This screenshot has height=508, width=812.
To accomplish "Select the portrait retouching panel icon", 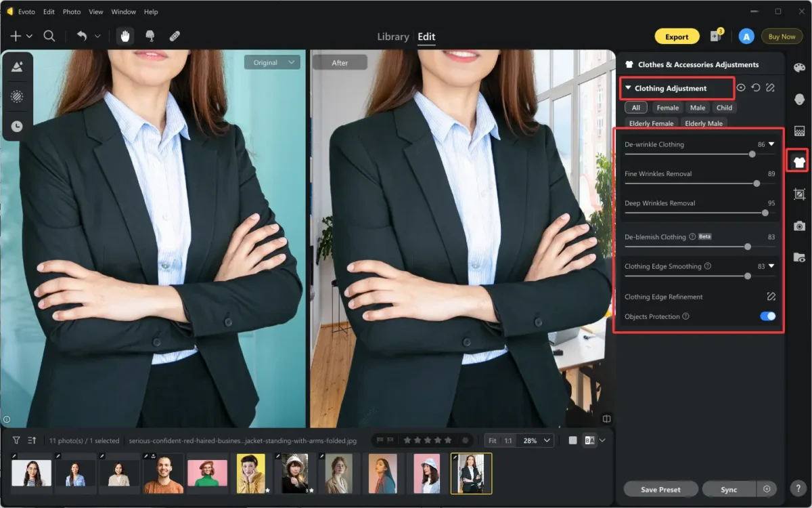I will (799, 100).
